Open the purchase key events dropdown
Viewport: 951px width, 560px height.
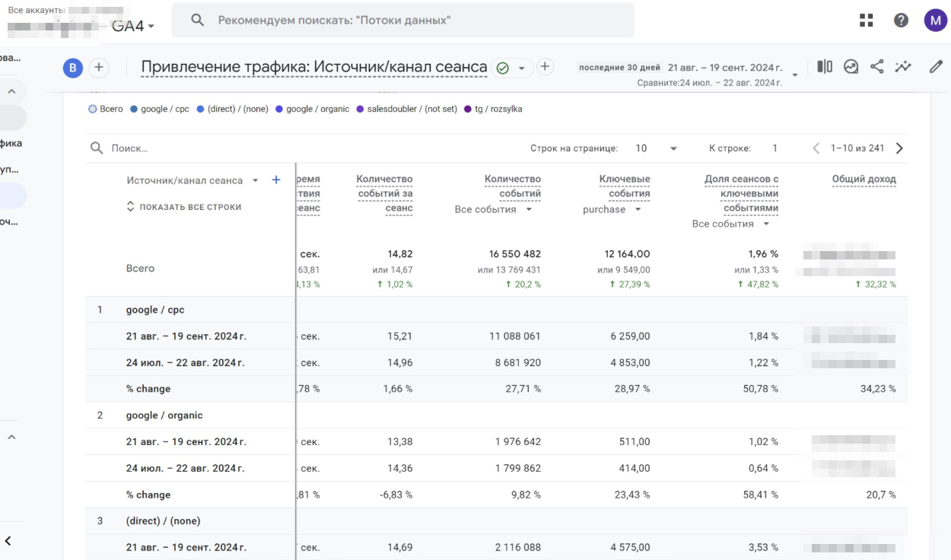(612, 209)
